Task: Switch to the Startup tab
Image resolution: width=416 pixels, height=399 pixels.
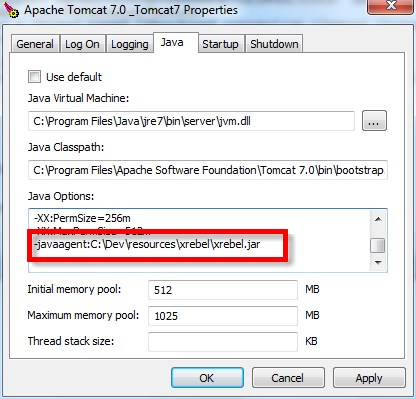Action: point(220,44)
